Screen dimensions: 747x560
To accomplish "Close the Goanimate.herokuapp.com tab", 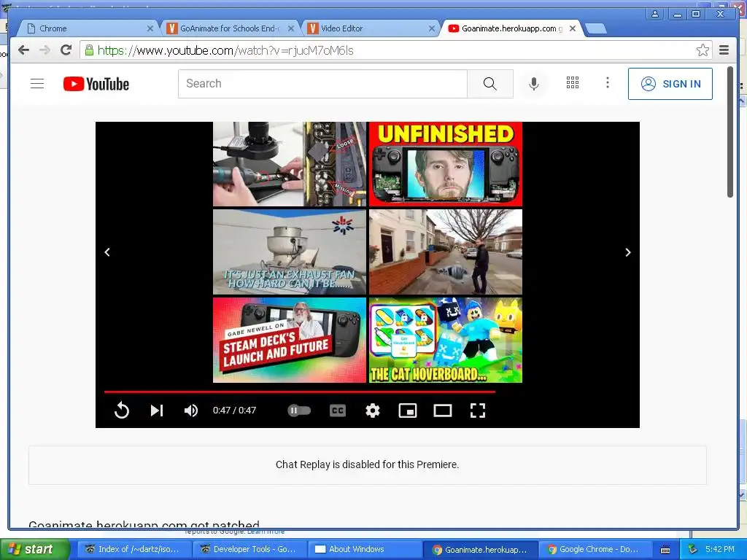I will [573, 28].
